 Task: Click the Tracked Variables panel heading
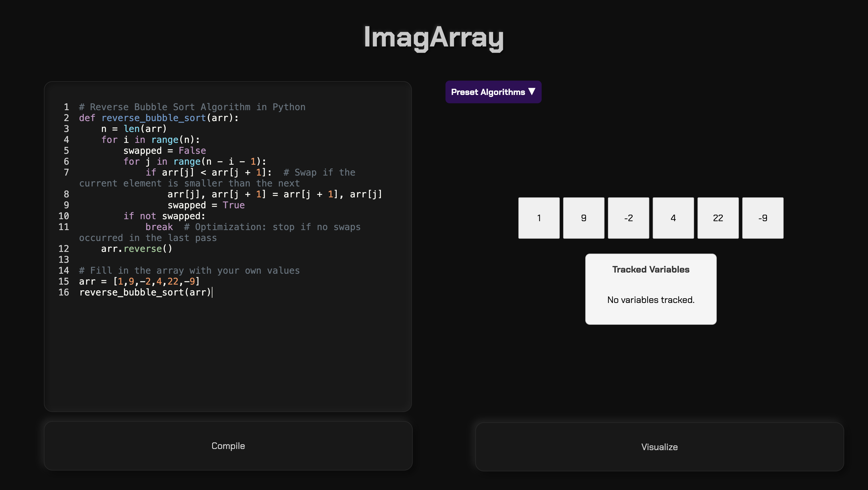(651, 269)
